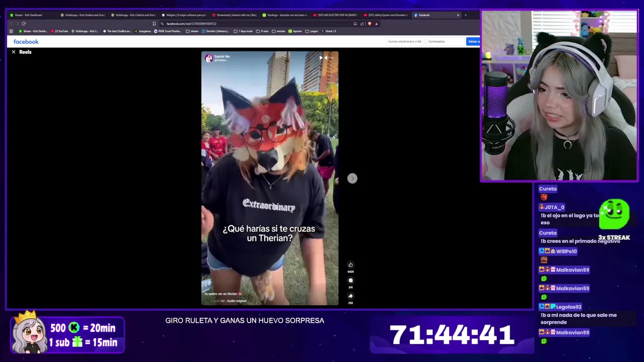Screen dimensions: 644x362
Task: Like the reel with thumbs-up icon
Action: [351, 265]
